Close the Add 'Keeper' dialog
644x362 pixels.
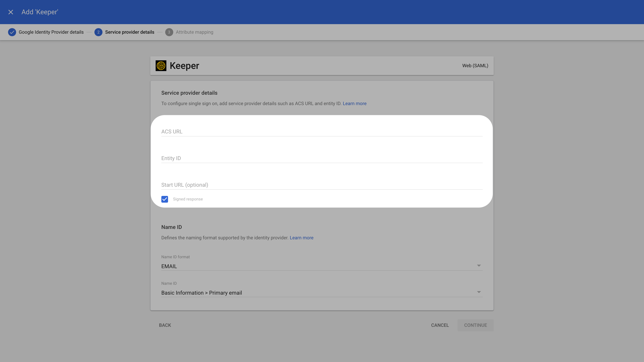coord(11,12)
